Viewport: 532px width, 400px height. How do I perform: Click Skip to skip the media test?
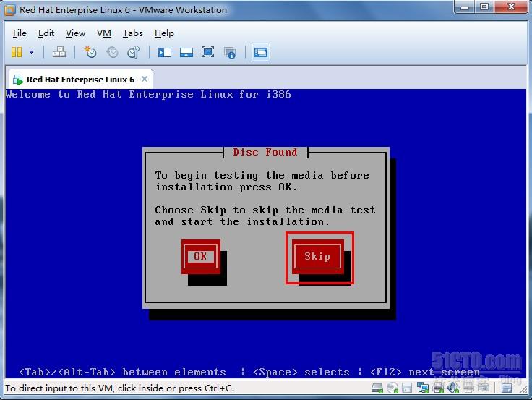point(317,256)
